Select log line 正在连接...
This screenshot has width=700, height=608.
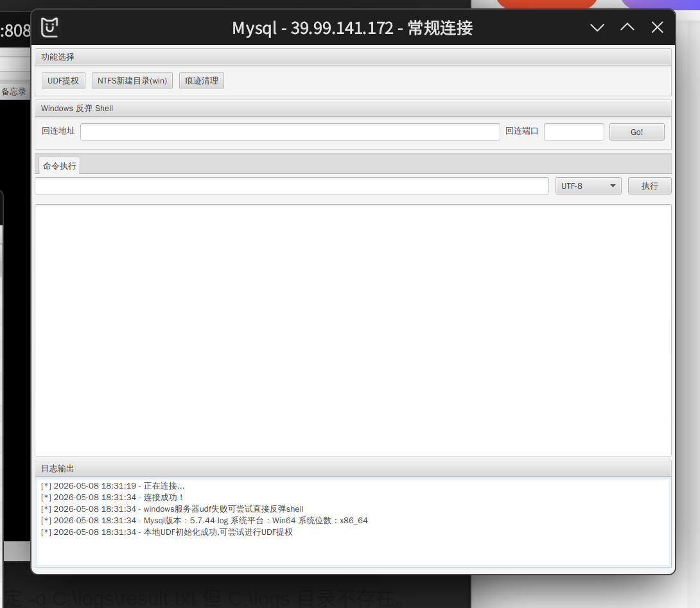[112, 485]
